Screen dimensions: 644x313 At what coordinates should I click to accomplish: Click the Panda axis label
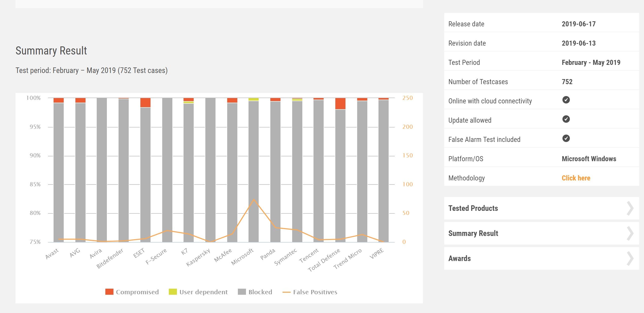pyautogui.click(x=268, y=254)
